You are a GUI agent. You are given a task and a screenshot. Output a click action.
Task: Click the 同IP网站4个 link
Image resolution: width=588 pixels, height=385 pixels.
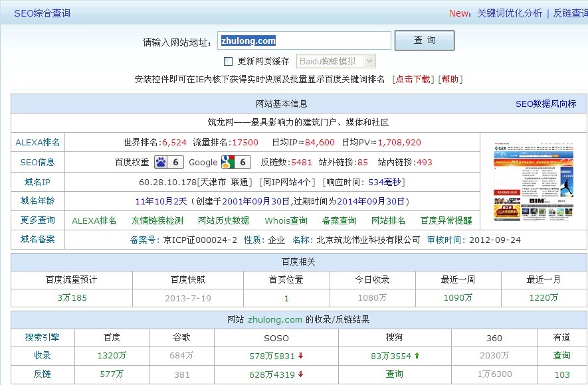287,182
